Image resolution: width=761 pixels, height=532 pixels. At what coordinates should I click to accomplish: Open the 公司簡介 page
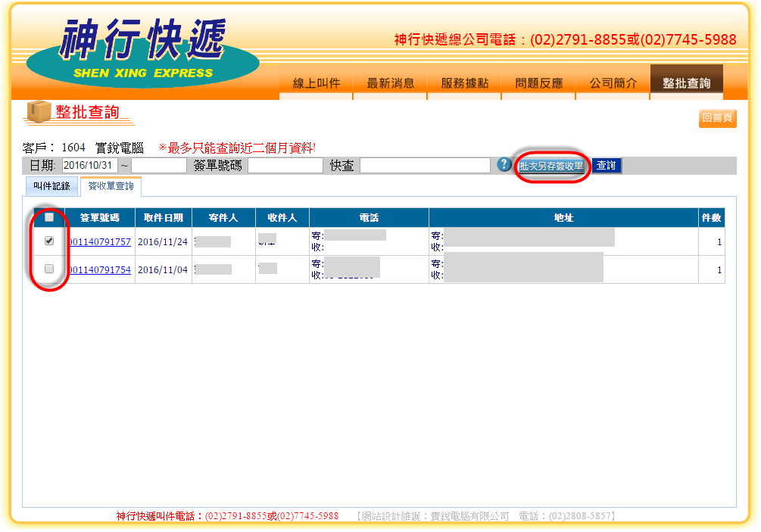613,83
